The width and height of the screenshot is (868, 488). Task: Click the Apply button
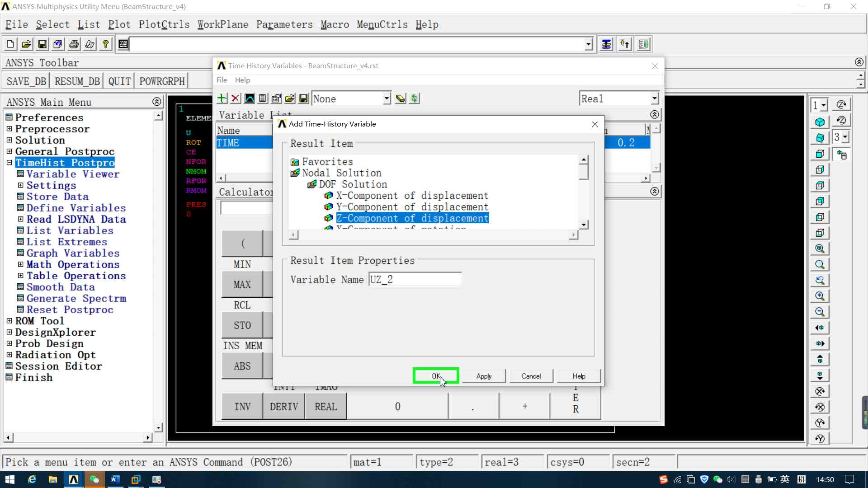[x=483, y=376]
